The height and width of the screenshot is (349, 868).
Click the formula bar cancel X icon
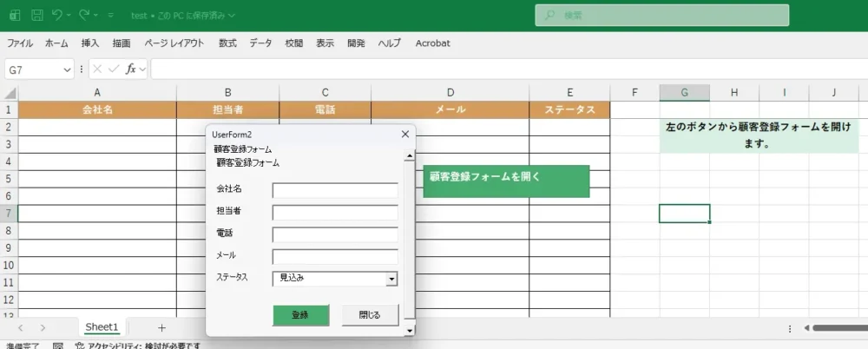click(97, 69)
